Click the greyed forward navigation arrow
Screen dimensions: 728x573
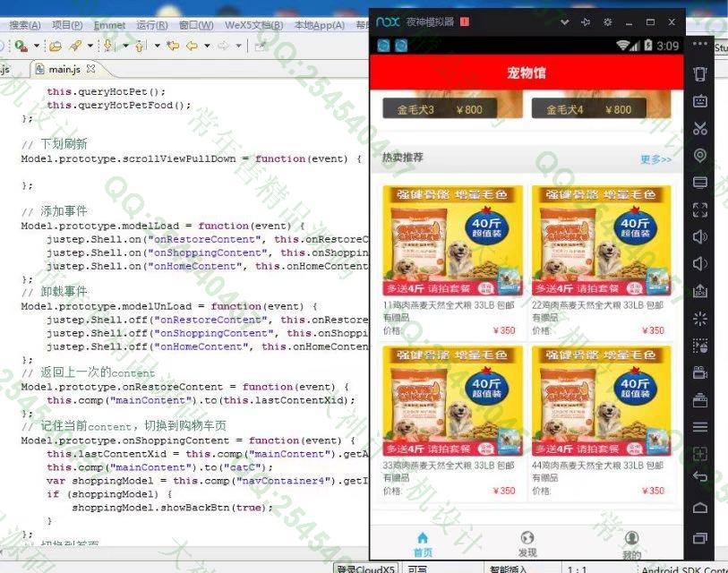tap(223, 46)
